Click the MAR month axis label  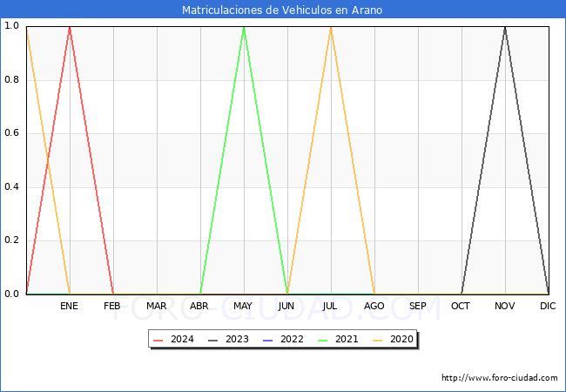coord(156,306)
